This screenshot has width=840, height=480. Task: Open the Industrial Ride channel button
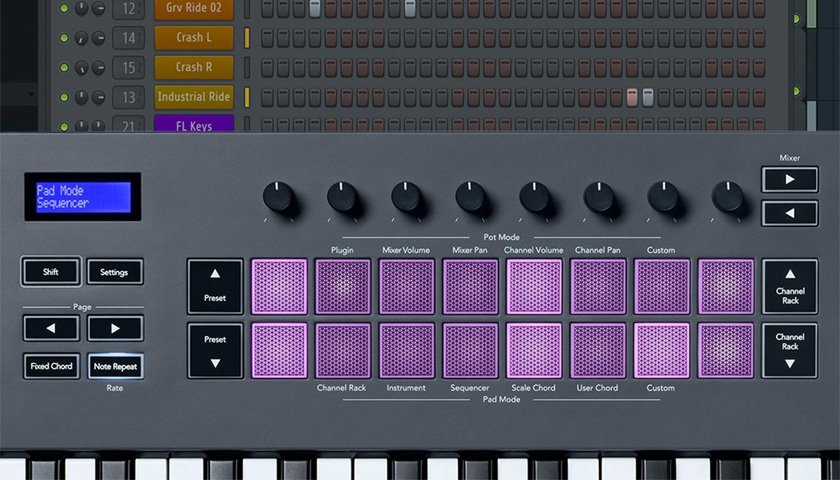(x=194, y=98)
